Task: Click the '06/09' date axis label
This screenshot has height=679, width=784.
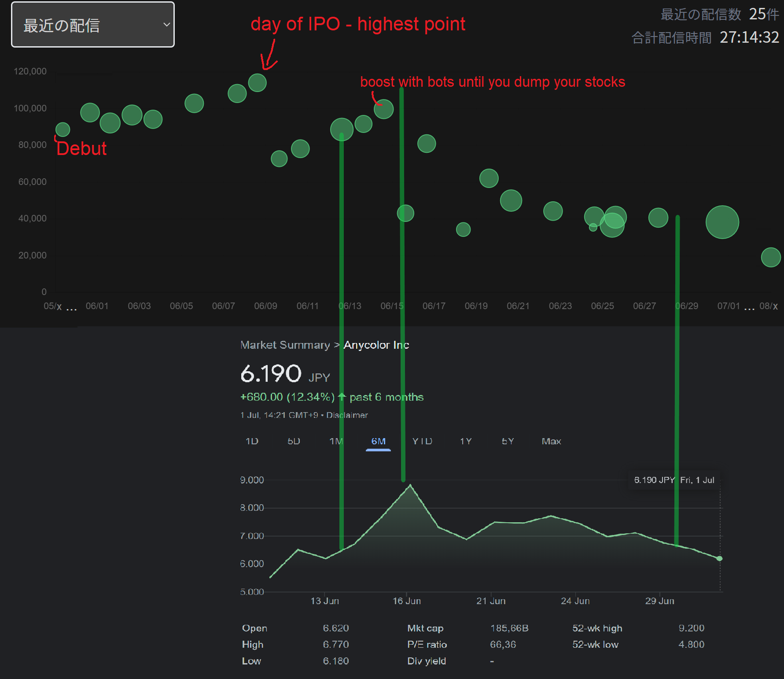Action: tap(265, 306)
